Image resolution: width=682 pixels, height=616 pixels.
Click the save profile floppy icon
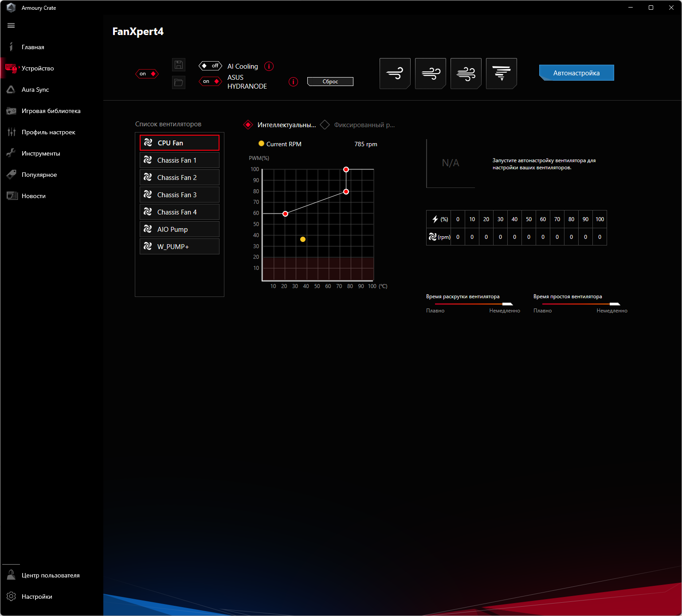click(x=179, y=65)
